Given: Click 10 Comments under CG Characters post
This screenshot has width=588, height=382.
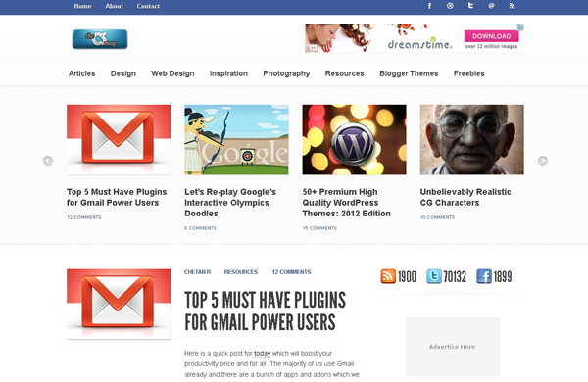Looking at the screenshot, I should click(437, 217).
